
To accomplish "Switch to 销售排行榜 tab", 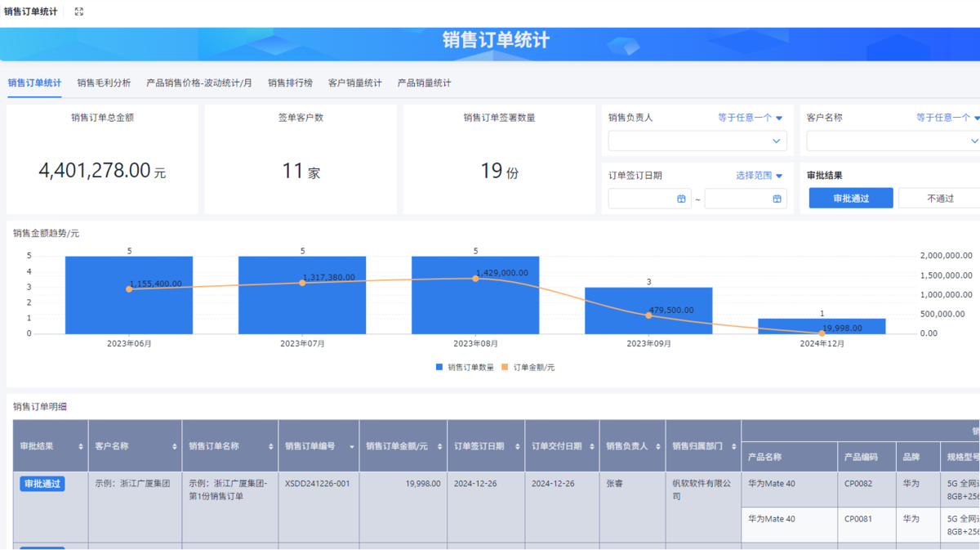I will [x=290, y=83].
